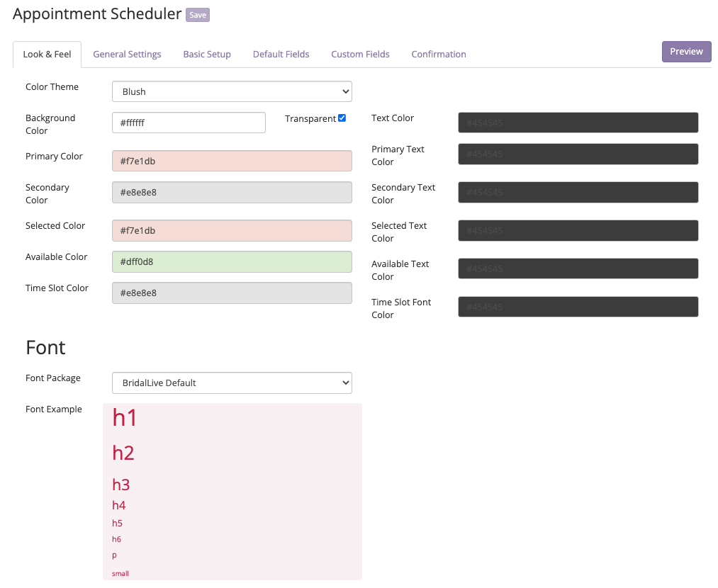Click the Time Slot Color field
Screen dimensions: 718x588
pos(232,293)
